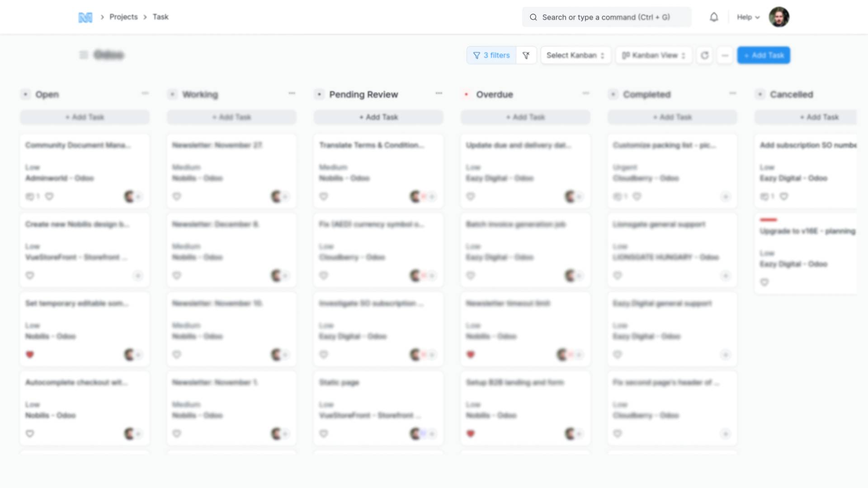Image resolution: width=868 pixels, height=488 pixels.
Task: Click the red progress bar on Upgrade card
Action: tap(769, 220)
